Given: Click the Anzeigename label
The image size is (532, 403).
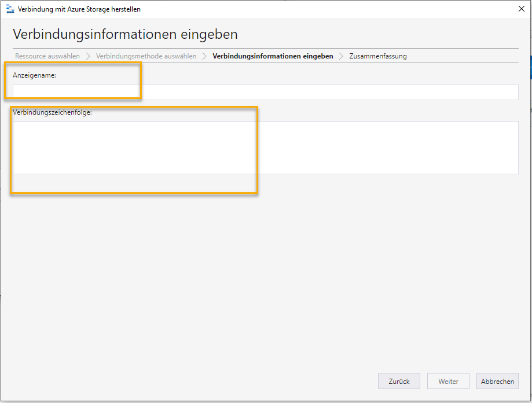Looking at the screenshot, I should [34, 75].
